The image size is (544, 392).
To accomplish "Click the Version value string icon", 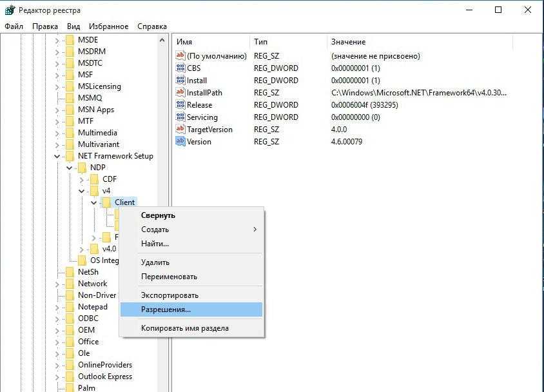I will coord(180,142).
